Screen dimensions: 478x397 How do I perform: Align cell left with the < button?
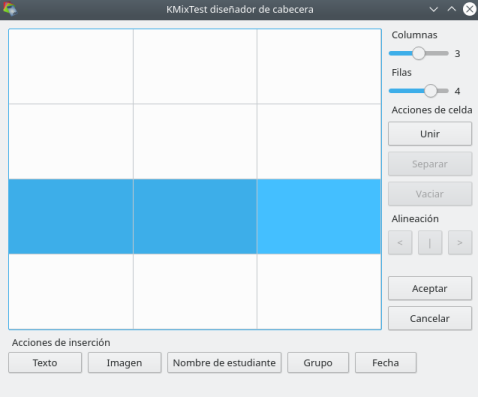click(x=400, y=243)
